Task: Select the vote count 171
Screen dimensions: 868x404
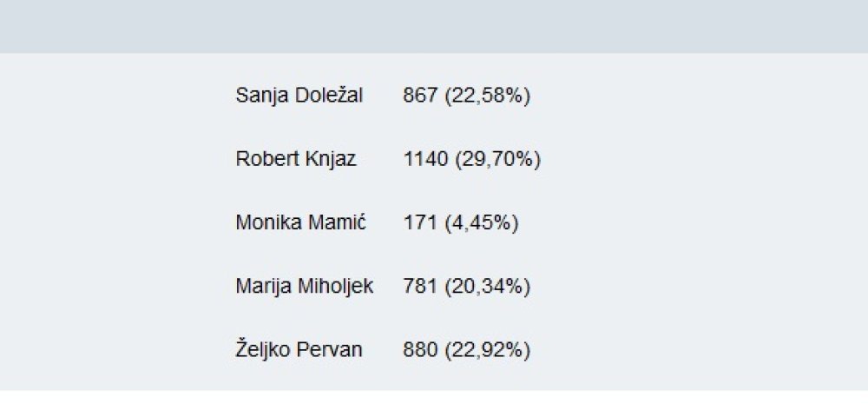Action: pos(420,222)
